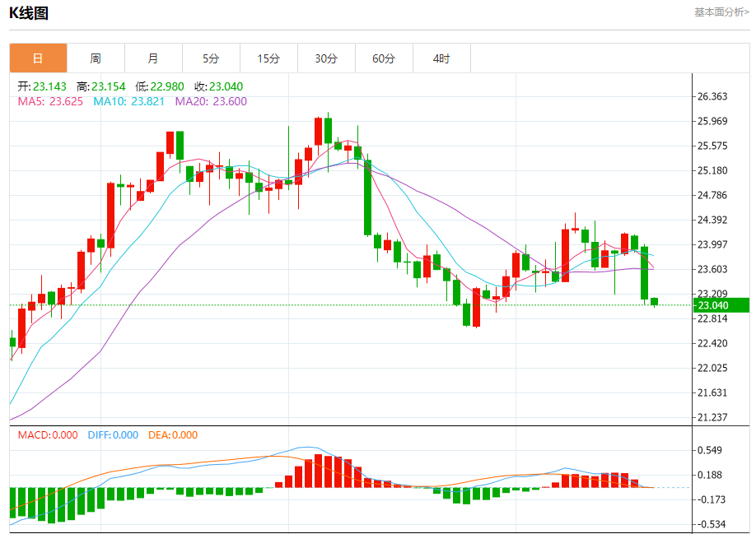The width and height of the screenshot is (756, 534).
Task: Click the -0.534 MACD axis label
Action: [x=710, y=524]
